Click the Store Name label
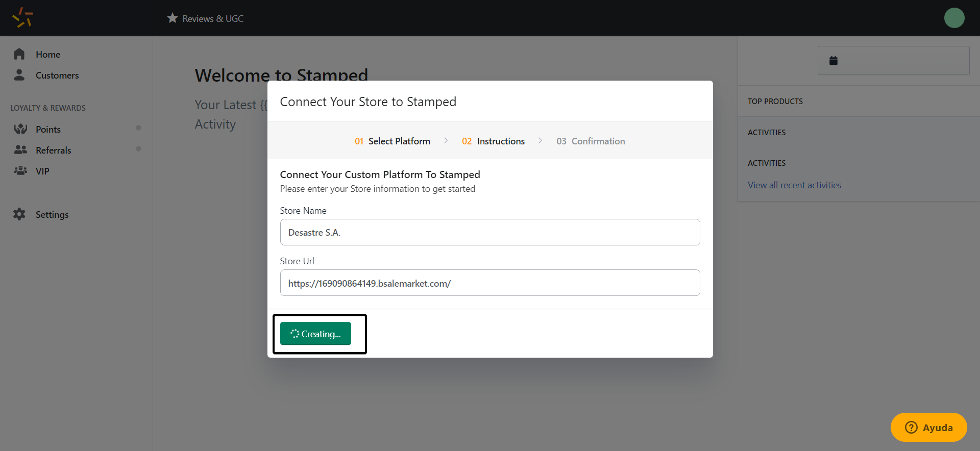The width and height of the screenshot is (980, 451). (303, 211)
